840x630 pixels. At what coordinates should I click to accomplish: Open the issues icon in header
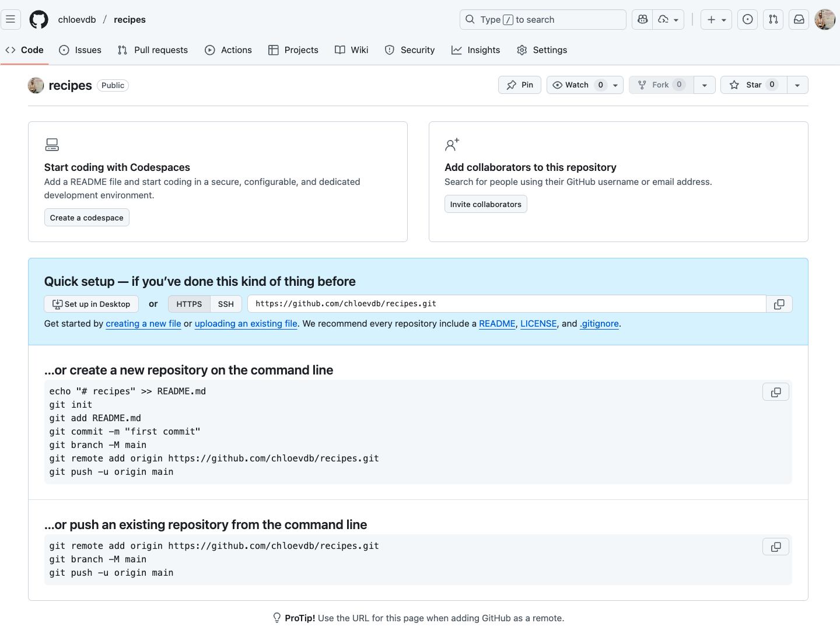click(747, 19)
